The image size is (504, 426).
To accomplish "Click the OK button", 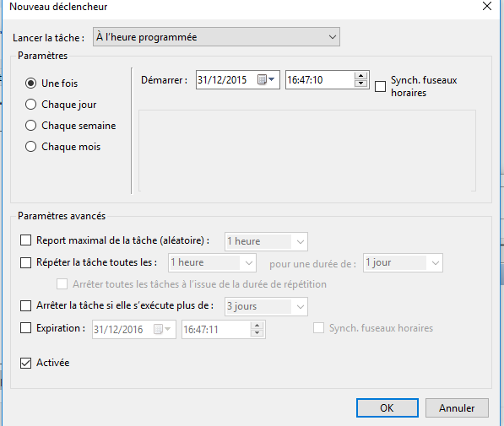I will (387, 408).
